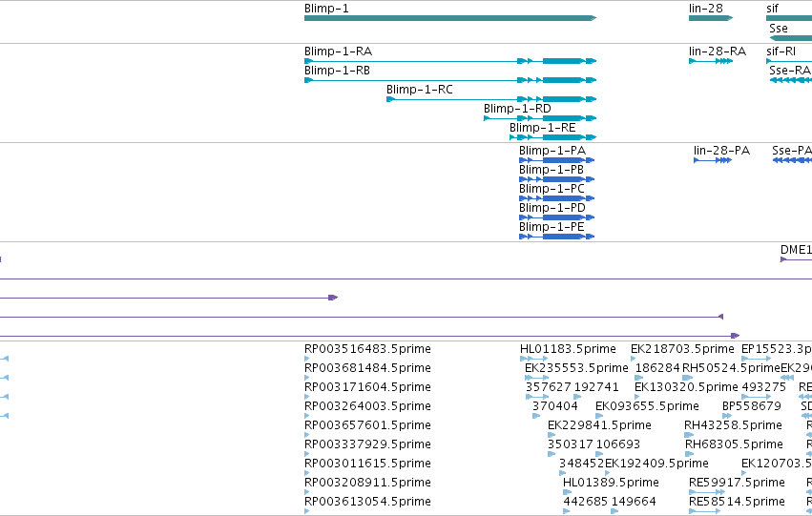Select the Sse-RA transcript arrows

(791, 80)
